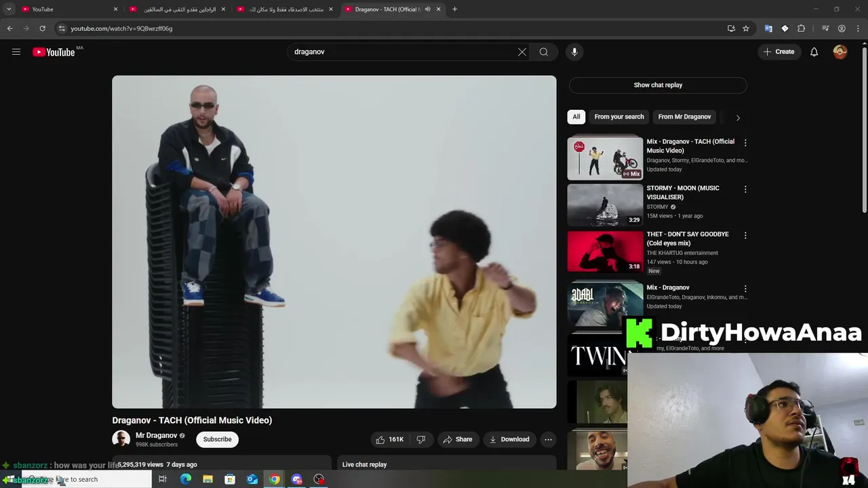Viewport: 868px width, 488px height.
Task: Clear the draganov search query
Action: pos(522,52)
